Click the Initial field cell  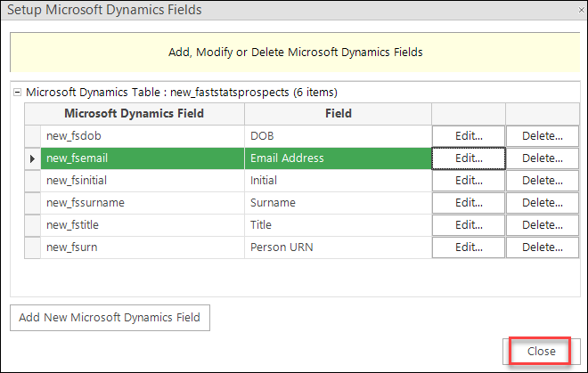click(338, 181)
